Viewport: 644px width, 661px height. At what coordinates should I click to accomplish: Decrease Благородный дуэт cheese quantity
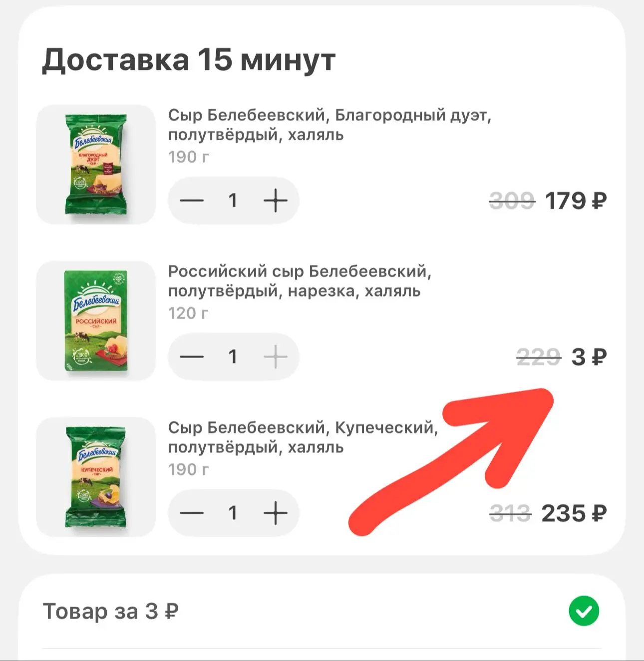tap(192, 201)
